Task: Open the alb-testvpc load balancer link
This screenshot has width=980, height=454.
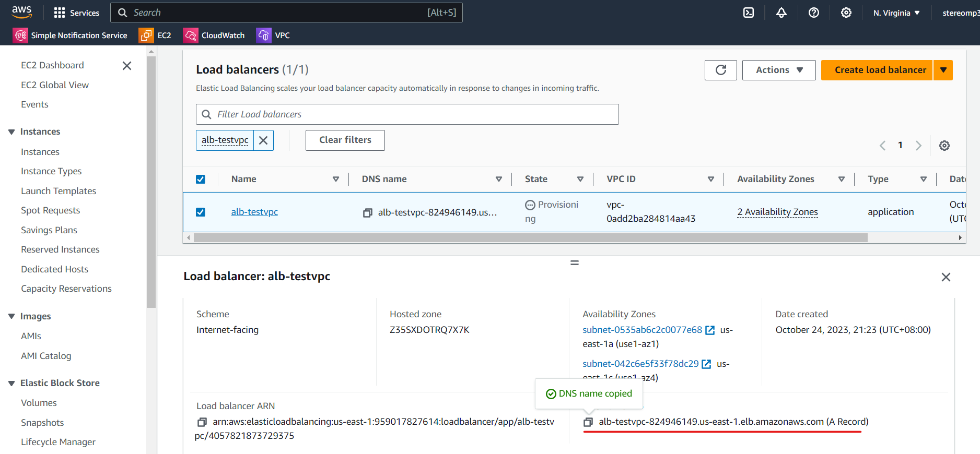Action: coord(254,212)
